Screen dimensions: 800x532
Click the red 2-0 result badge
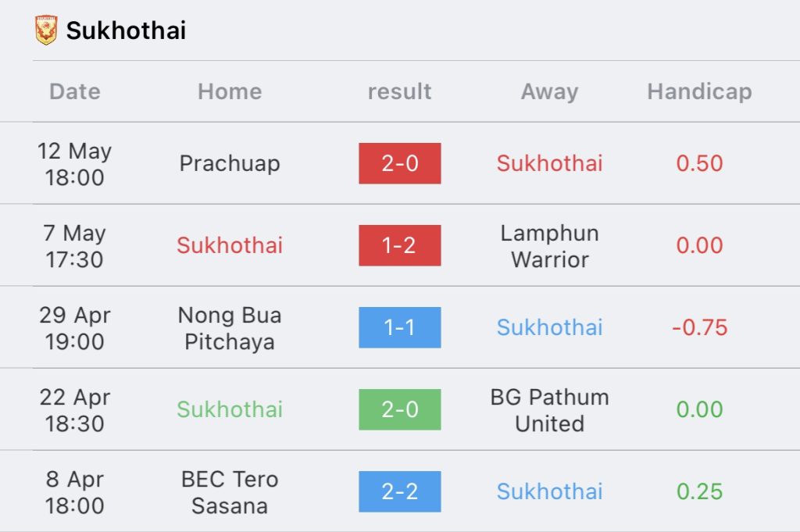point(399,163)
